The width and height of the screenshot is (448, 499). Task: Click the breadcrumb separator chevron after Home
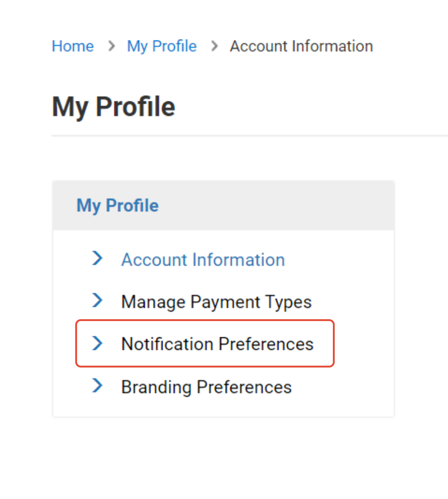click(111, 46)
